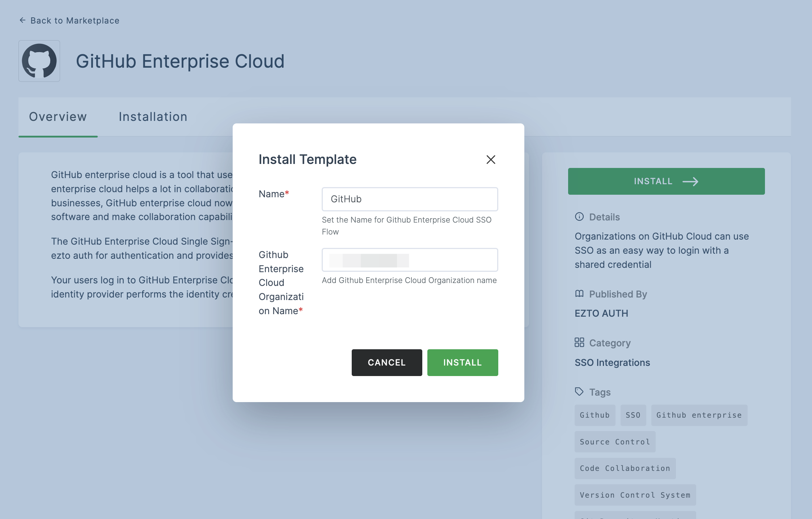This screenshot has width=812, height=519.
Task: Select the SSO tag
Action: (x=633, y=415)
